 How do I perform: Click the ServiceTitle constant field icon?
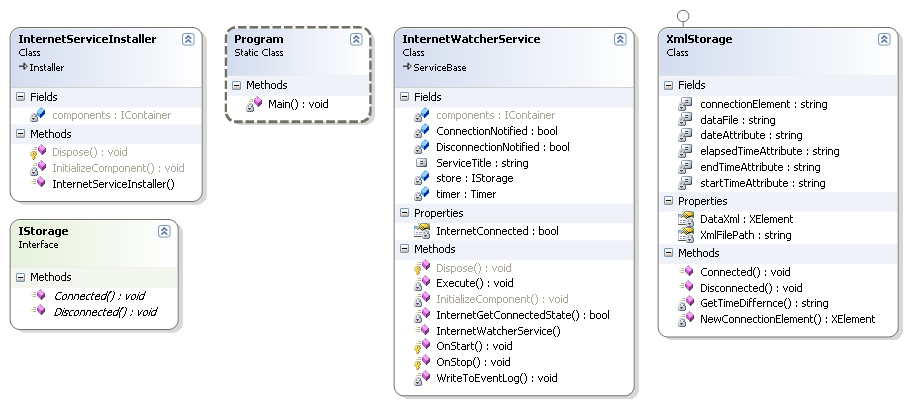point(422,162)
